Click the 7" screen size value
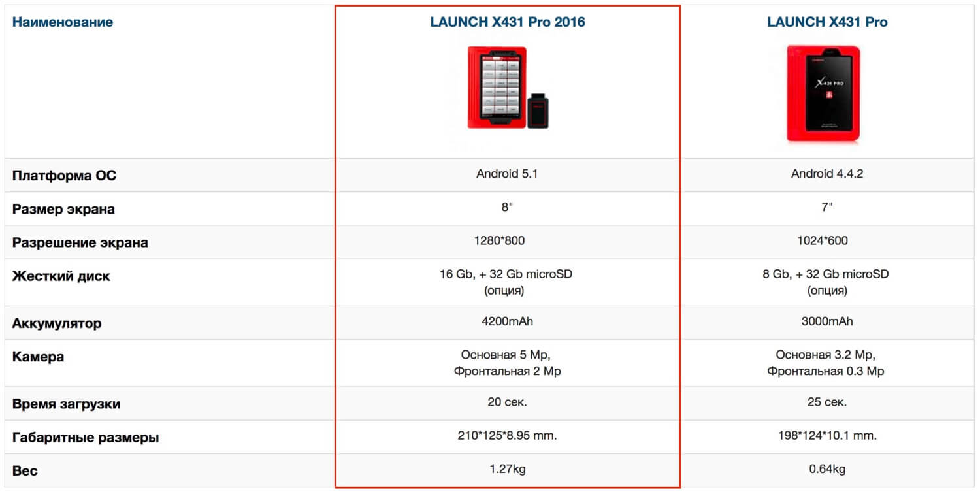Image resolution: width=980 pixels, height=492 pixels. (827, 208)
